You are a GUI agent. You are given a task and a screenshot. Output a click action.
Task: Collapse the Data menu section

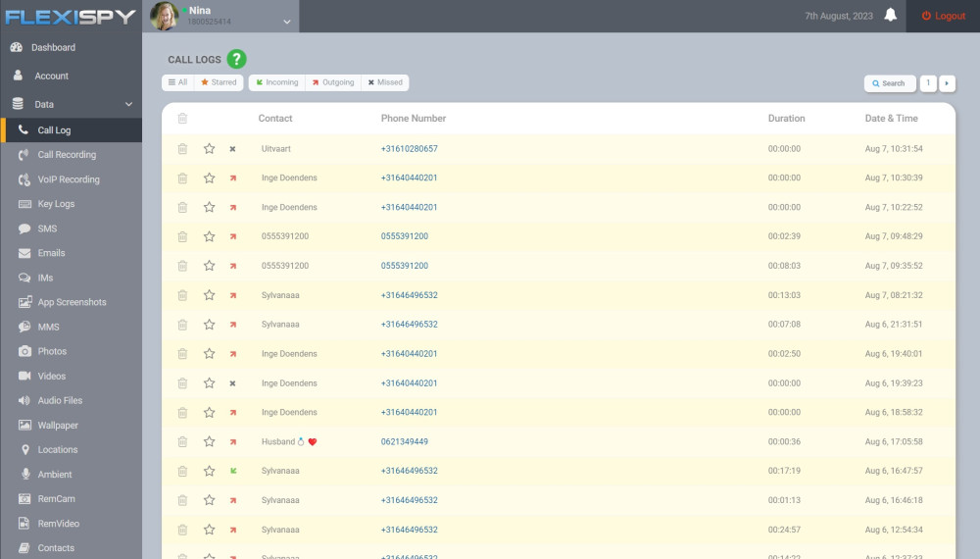pos(128,104)
